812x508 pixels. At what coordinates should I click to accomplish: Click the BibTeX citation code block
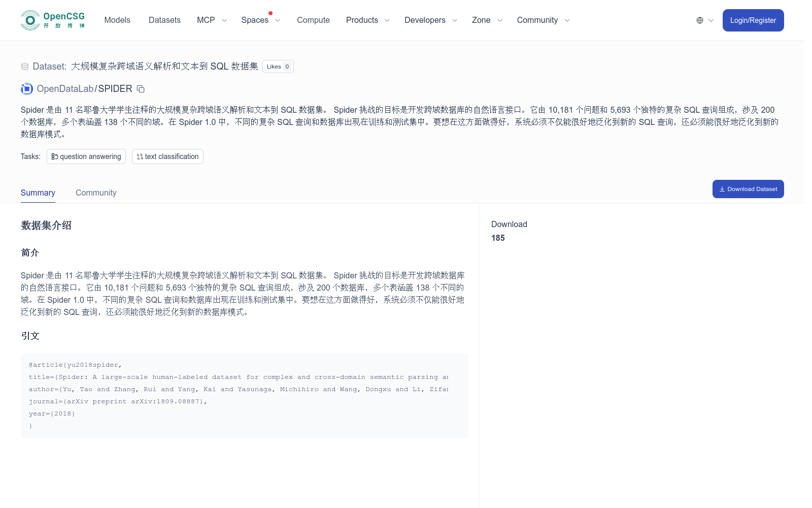244,396
